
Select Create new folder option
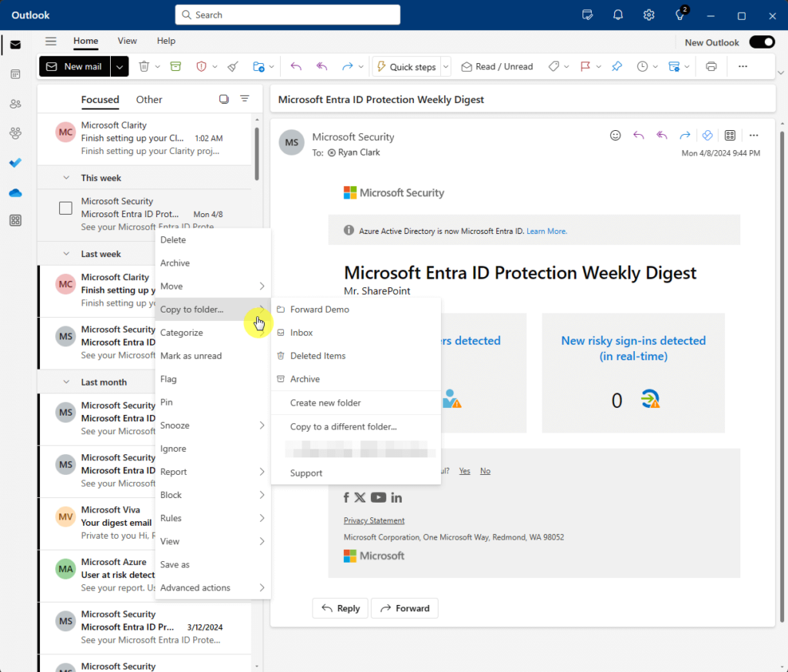356,403
